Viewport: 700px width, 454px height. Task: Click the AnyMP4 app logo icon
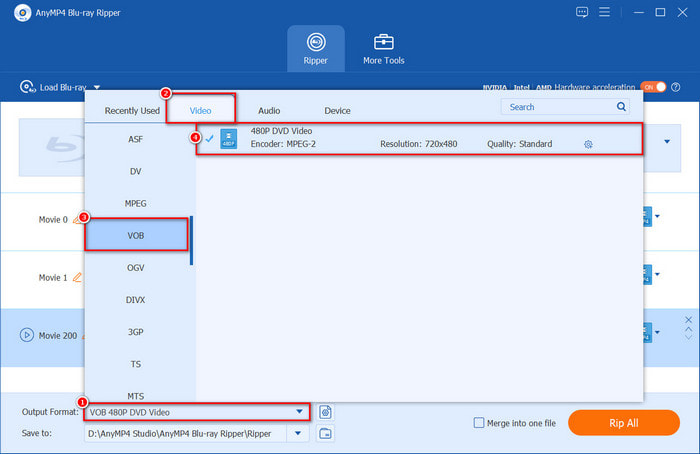pos(22,12)
